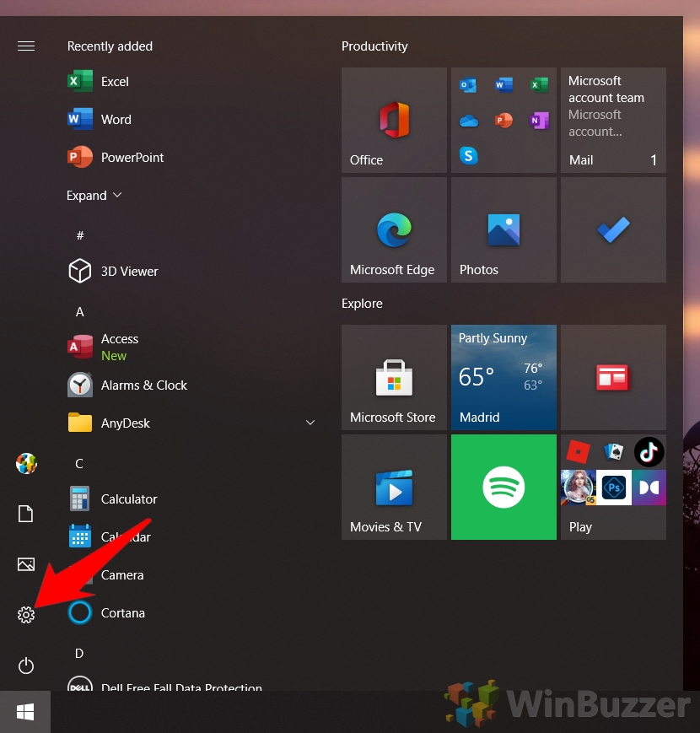Launch Microsoft Edge from its tile
The width and height of the screenshot is (700, 733).
[x=393, y=229]
